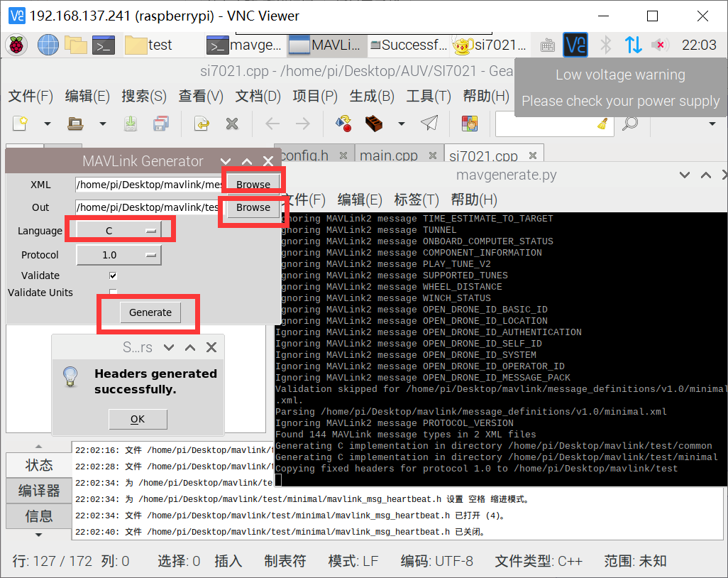The height and width of the screenshot is (578, 728).
Task: Click the muted volume tray icon
Action: 660,45
